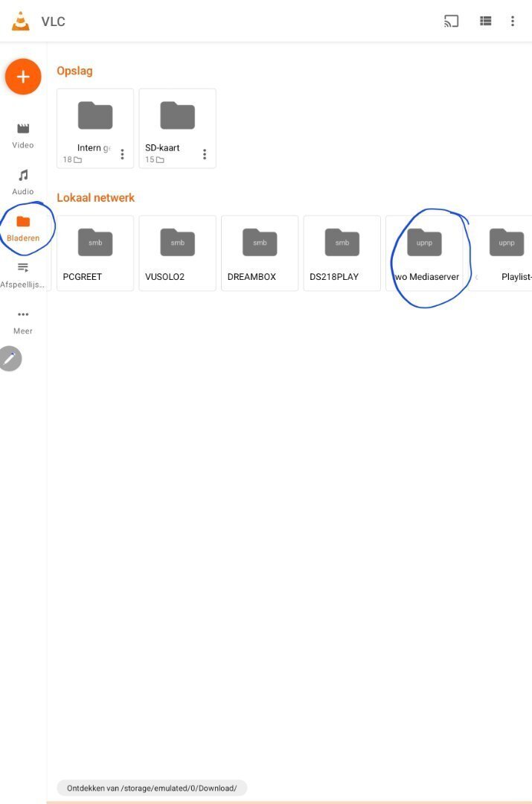Select the Bladeren folder icon in sidebar
This screenshot has height=804, width=532.
(x=23, y=222)
